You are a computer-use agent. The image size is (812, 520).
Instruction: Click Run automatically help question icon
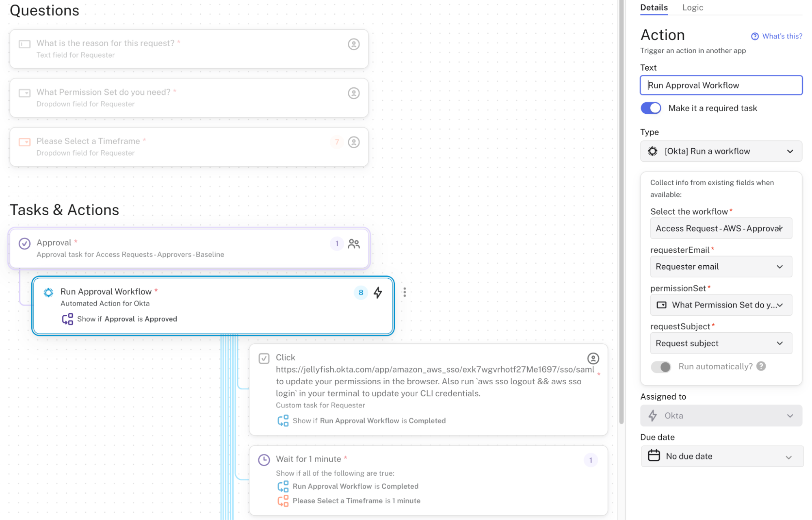[762, 366]
